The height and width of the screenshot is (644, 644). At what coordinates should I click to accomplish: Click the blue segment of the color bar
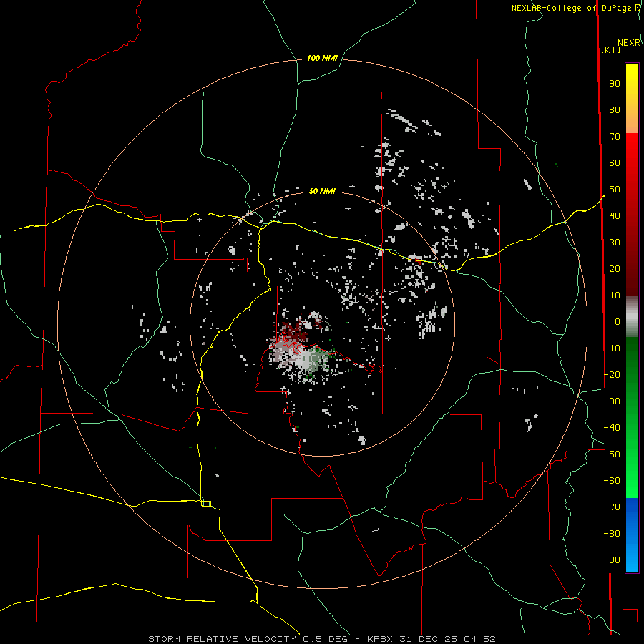click(x=632, y=534)
